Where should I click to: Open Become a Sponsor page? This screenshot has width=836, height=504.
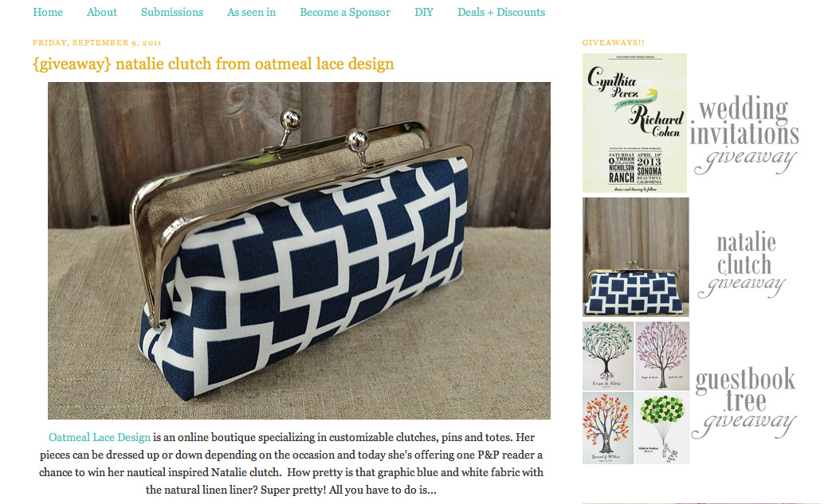pyautogui.click(x=345, y=12)
